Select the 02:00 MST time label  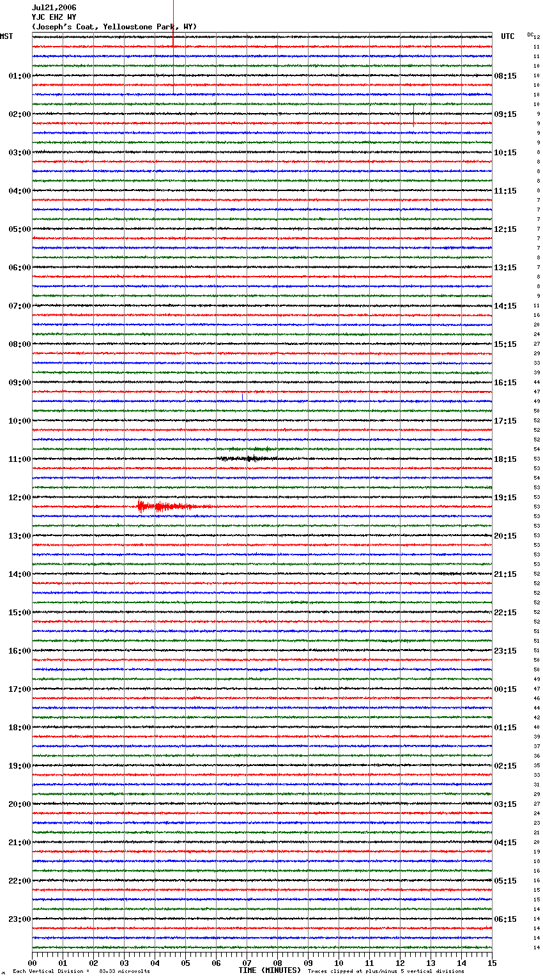click(x=20, y=114)
